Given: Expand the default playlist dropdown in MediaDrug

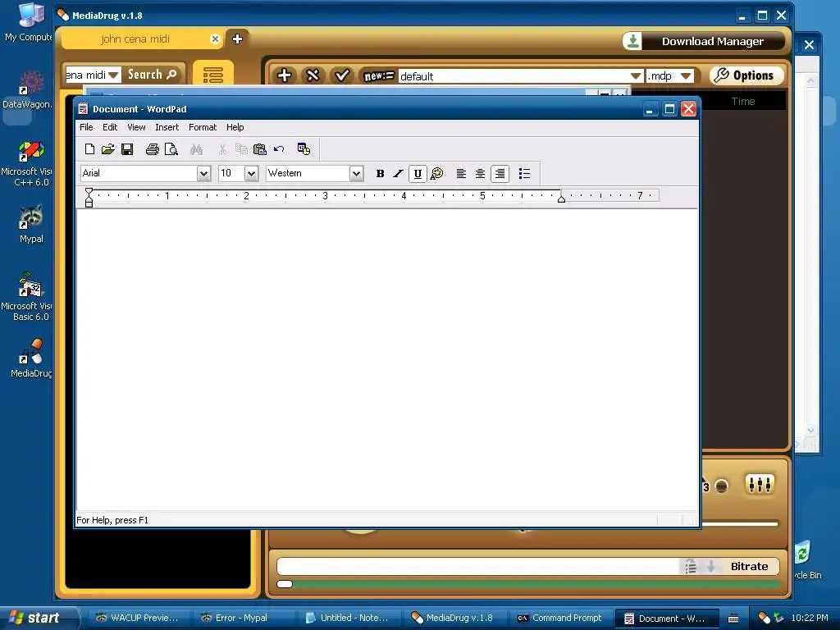Looking at the screenshot, I should coord(636,76).
